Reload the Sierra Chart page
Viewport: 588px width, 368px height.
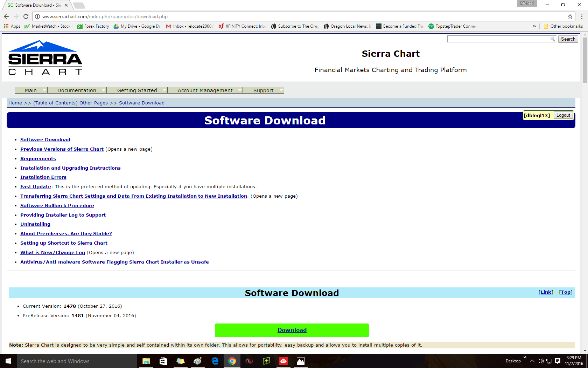point(26,16)
